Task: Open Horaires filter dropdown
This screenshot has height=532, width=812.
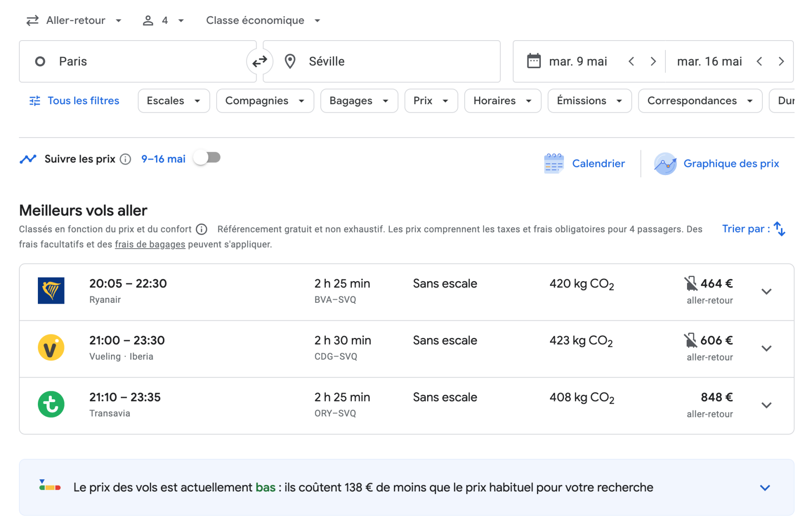Action: tap(503, 101)
